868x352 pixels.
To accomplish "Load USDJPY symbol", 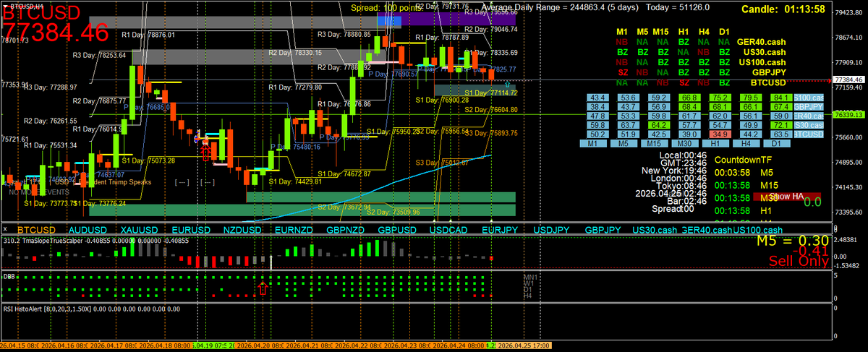I will point(552,229).
